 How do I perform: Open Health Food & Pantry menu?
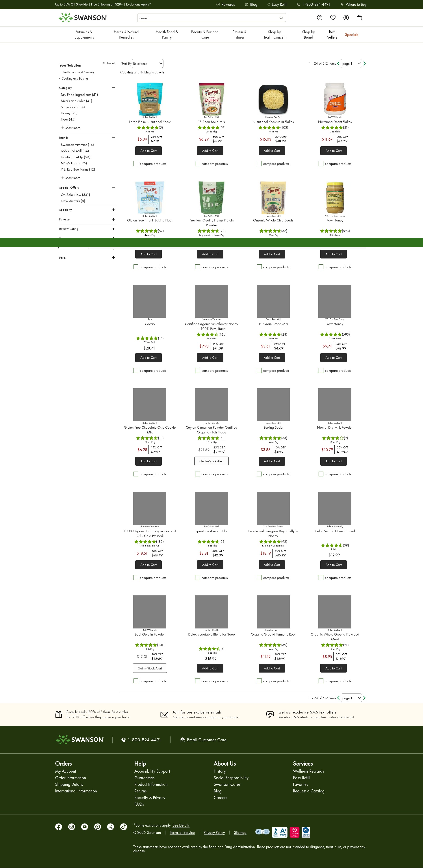(167, 35)
